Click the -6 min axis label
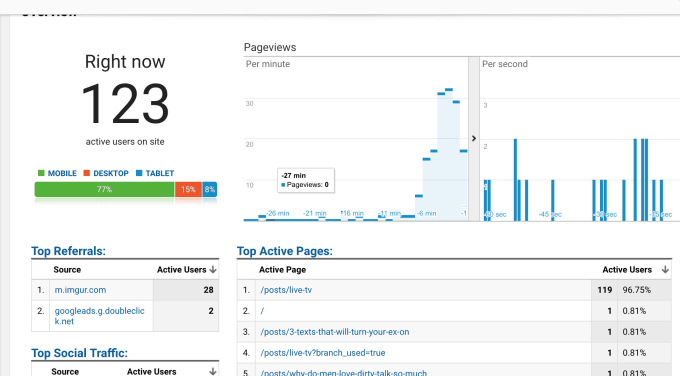This screenshot has width=680, height=376. [426, 213]
